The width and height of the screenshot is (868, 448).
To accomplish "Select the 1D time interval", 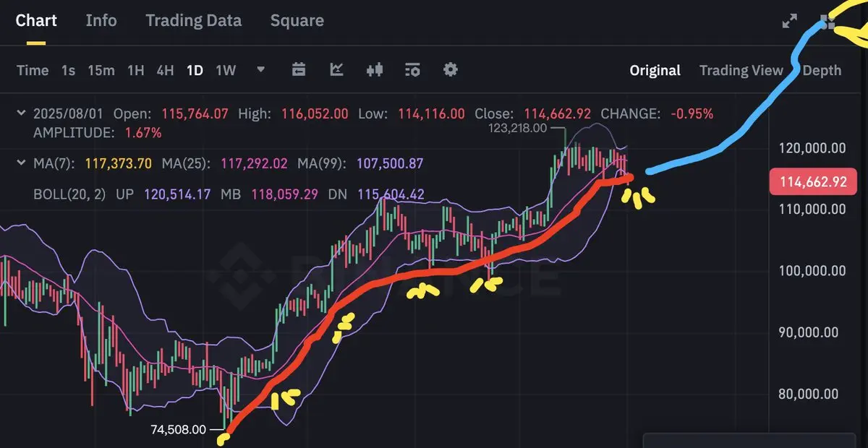I will click(195, 70).
